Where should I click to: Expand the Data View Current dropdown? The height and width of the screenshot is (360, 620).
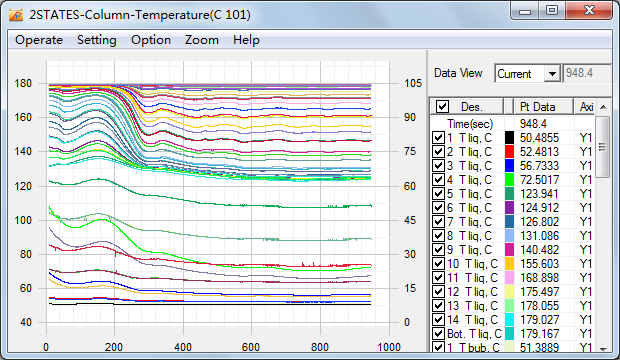click(552, 74)
